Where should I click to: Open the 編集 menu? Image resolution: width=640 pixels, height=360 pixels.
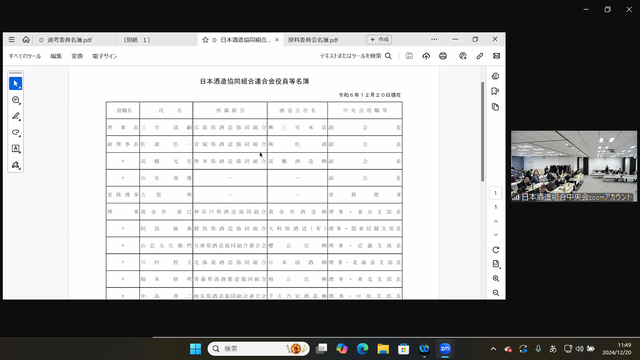point(56,56)
